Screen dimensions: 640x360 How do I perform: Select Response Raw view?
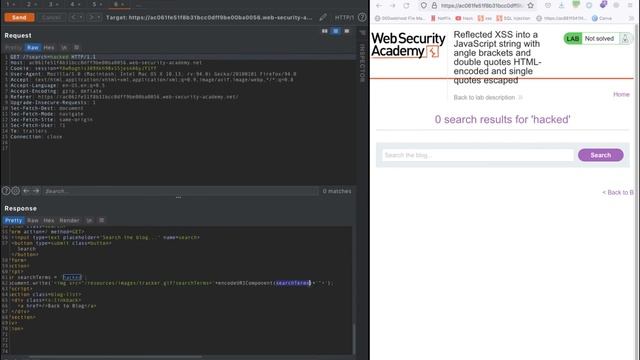(x=33, y=220)
